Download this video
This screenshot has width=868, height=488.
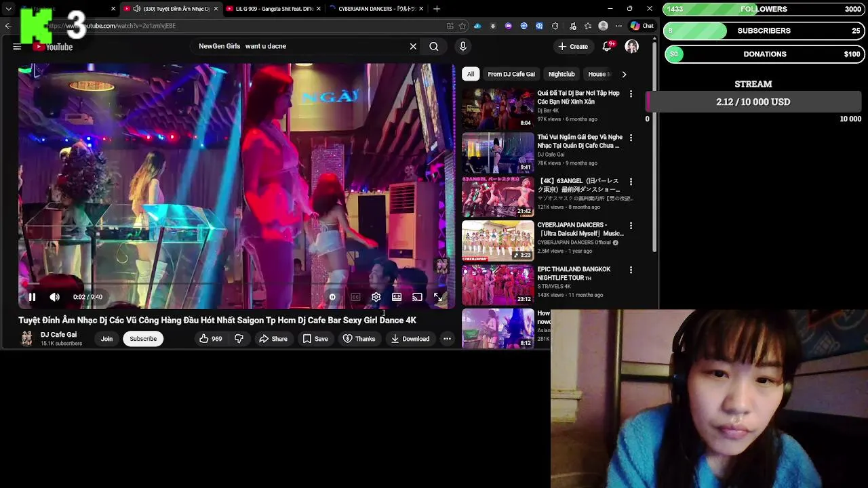coord(410,339)
